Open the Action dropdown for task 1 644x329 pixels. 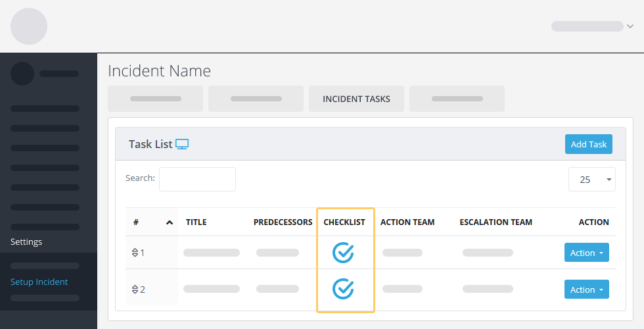point(586,253)
